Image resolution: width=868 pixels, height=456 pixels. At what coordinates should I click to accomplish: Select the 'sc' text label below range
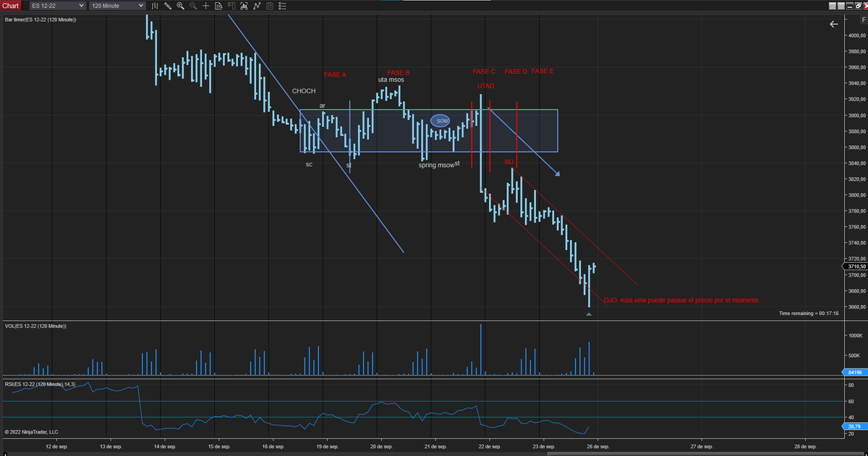click(309, 164)
